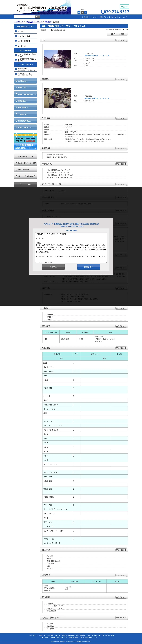Set font size to 小 (small)
Viewport: 142px width, 644px height.
(79, 12)
